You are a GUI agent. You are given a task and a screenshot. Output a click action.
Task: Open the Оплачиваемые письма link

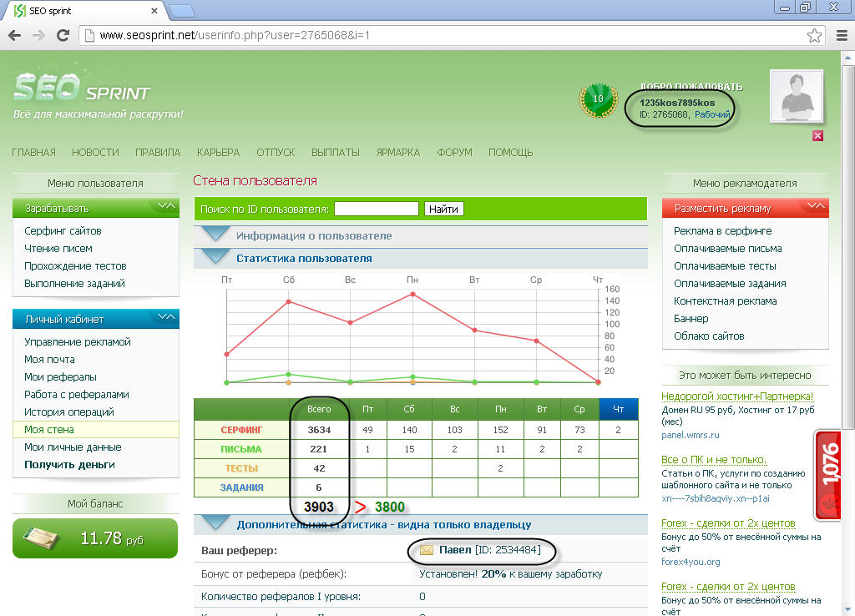click(x=728, y=249)
